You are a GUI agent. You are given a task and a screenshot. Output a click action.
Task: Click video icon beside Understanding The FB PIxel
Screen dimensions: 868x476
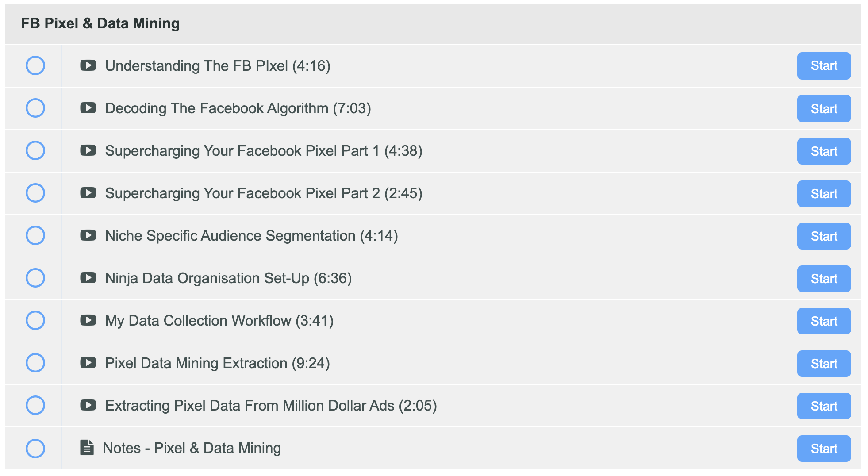88,65
